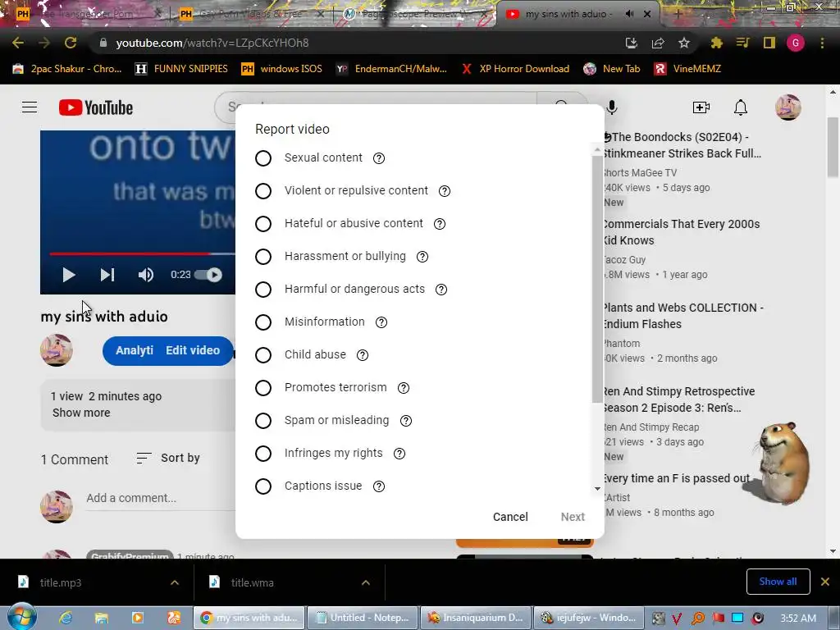Choose Harmful or dangerous acts option
The height and width of the screenshot is (630, 840).
point(263,290)
